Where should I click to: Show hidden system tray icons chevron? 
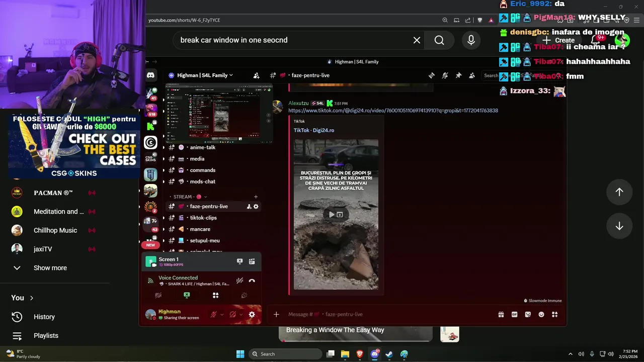(570, 354)
